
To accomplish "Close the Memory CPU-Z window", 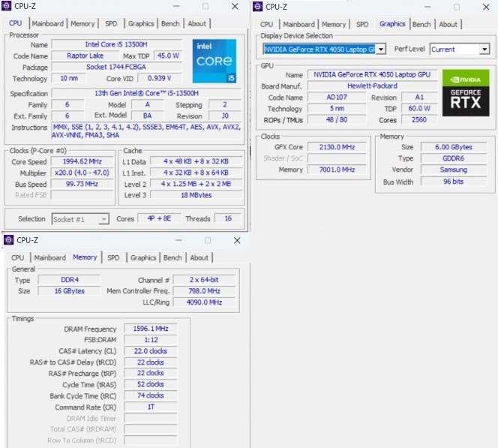I will tap(237, 241).
